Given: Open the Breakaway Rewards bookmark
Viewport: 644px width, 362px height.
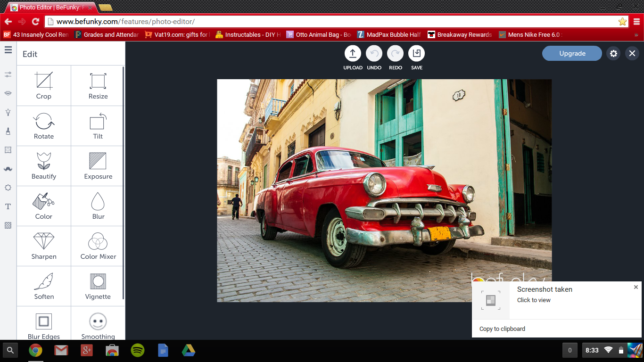Looking at the screenshot, I should coord(460,34).
